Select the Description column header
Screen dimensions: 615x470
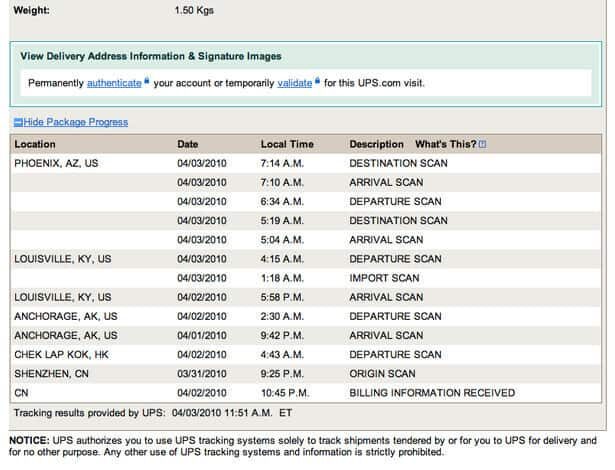point(377,144)
